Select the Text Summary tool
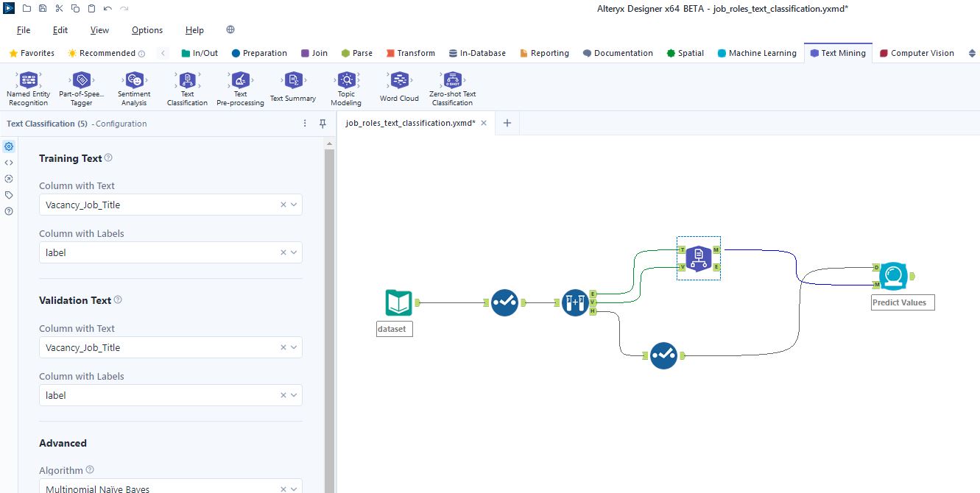The height and width of the screenshot is (493, 980). 292,86
